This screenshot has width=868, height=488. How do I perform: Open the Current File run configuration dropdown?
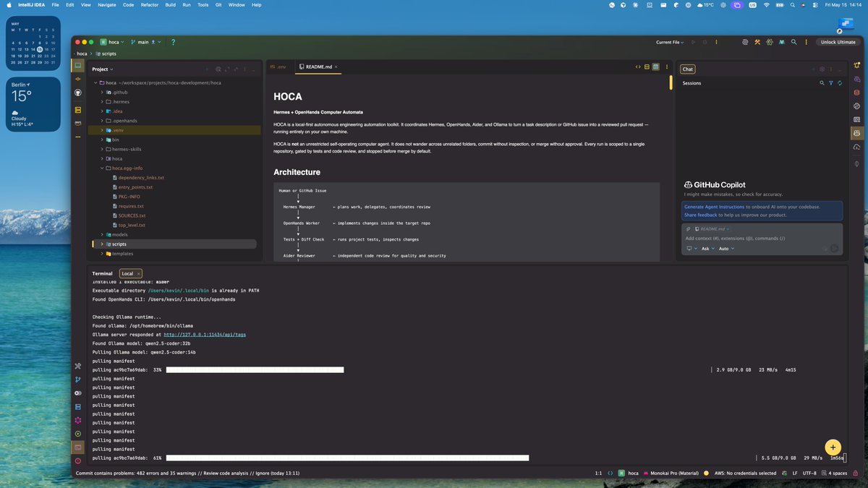click(670, 42)
